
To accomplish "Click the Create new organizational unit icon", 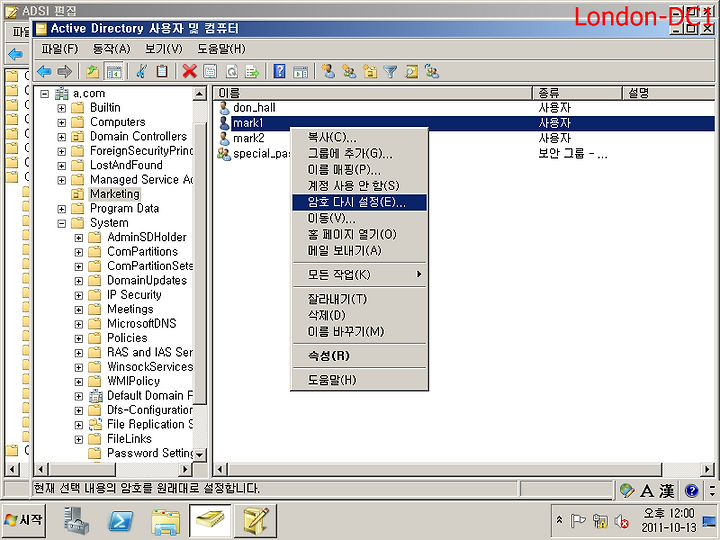I will (370, 71).
